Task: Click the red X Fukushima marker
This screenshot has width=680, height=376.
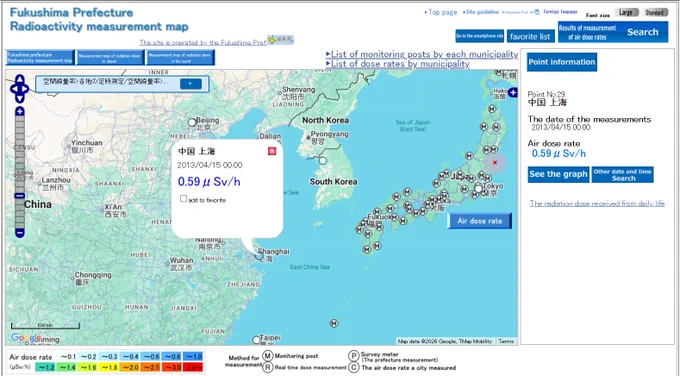Action: pos(494,163)
